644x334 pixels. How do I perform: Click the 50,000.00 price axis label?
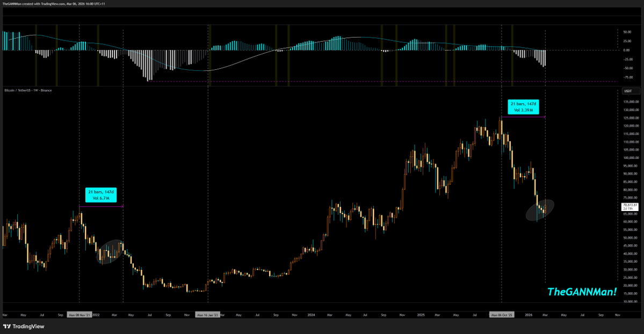[631, 238]
